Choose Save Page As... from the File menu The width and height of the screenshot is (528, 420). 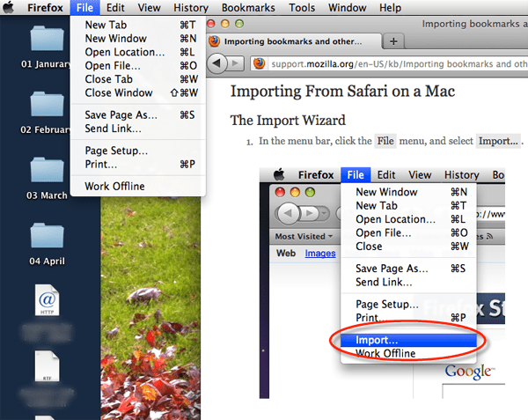[x=121, y=115]
